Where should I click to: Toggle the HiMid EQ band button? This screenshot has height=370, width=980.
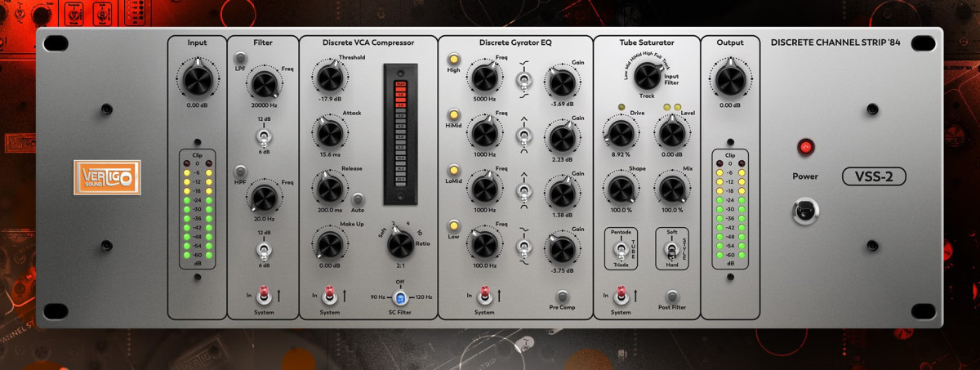(452, 114)
